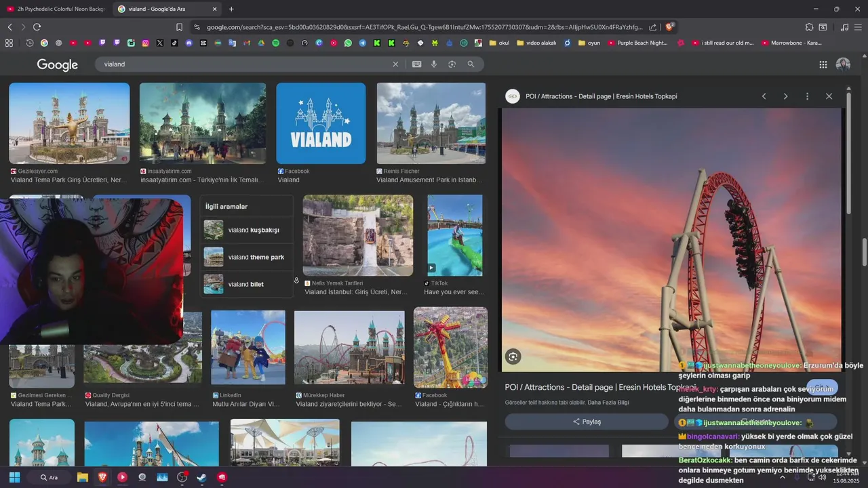Open the browser extensions puzzle icon
Viewport: 868px width, 488px height.
pos(809,27)
